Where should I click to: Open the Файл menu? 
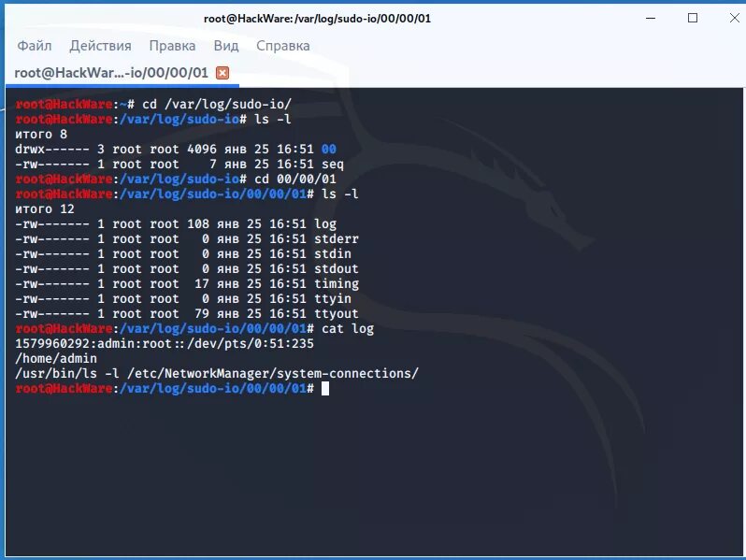(x=35, y=46)
